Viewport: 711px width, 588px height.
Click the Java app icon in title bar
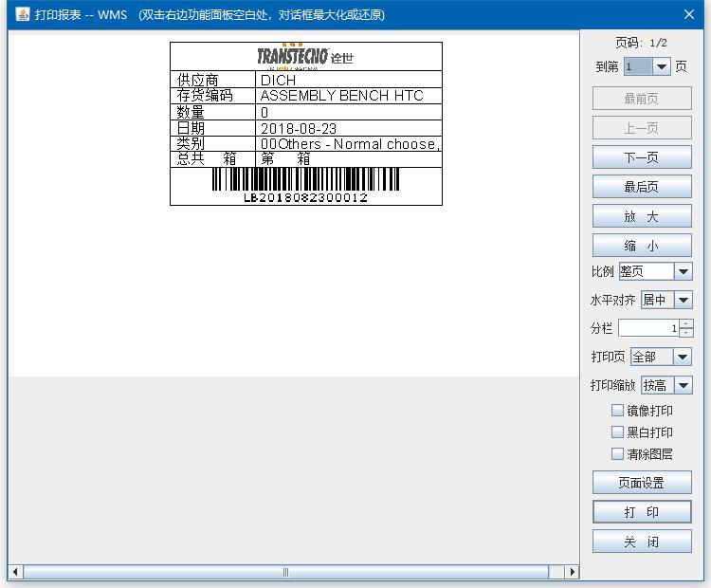pyautogui.click(x=22, y=14)
